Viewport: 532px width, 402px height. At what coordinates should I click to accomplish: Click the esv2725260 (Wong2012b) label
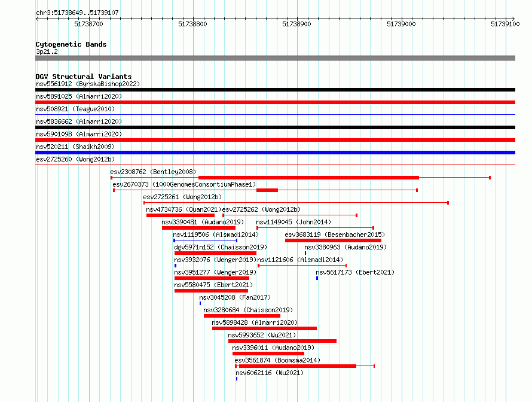(x=75, y=159)
